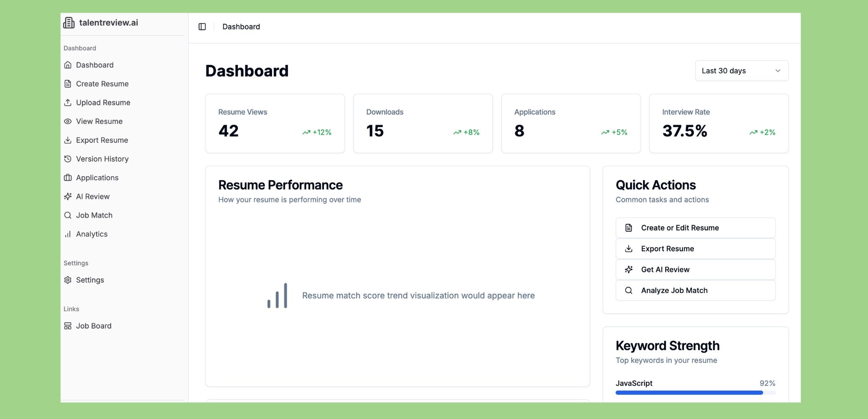Click the Applications count 8
The width and height of the screenshot is (868, 419).
519,131
